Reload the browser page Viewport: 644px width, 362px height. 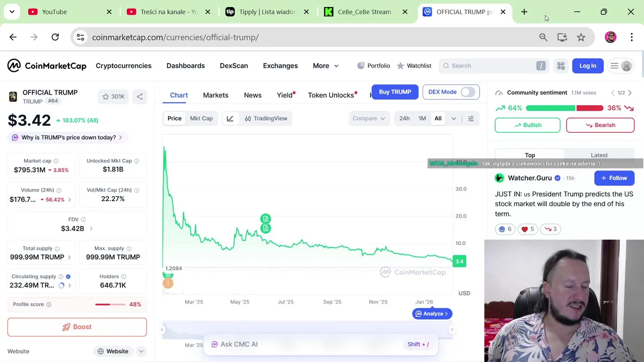[55, 37]
